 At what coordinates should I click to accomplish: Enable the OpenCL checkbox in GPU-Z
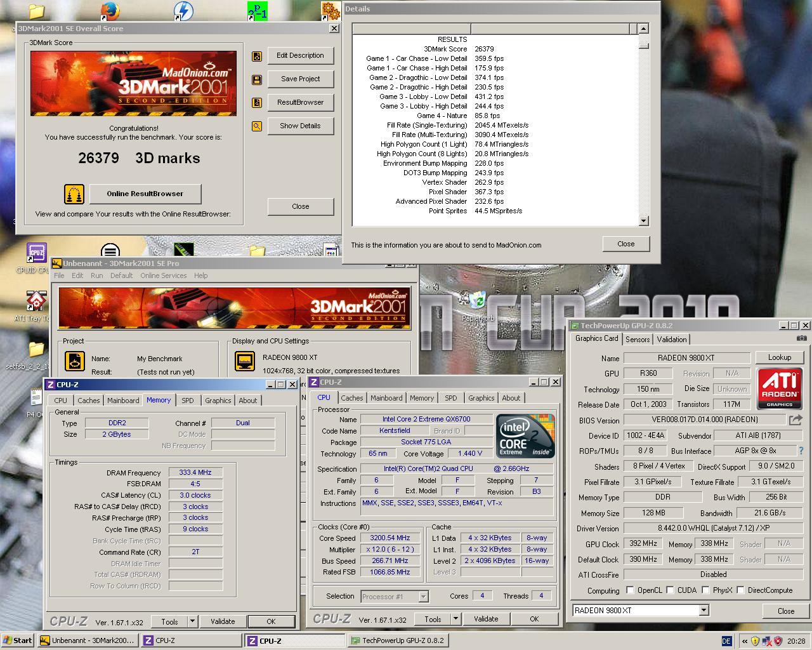click(630, 590)
